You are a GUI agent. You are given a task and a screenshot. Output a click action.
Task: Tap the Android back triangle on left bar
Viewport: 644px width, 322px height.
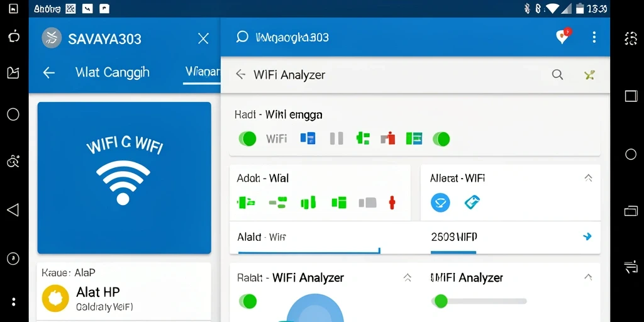(13, 210)
